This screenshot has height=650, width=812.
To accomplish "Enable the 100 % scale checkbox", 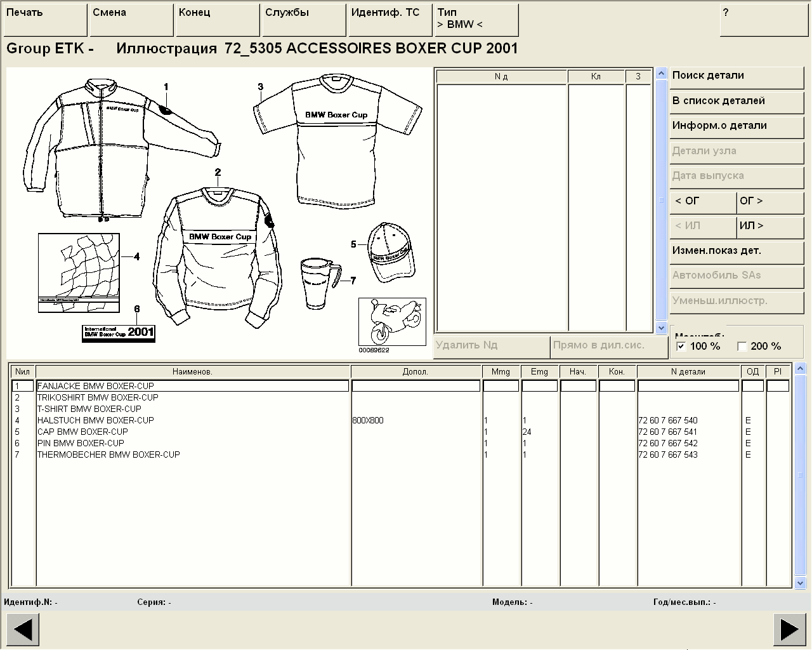I will [x=681, y=347].
